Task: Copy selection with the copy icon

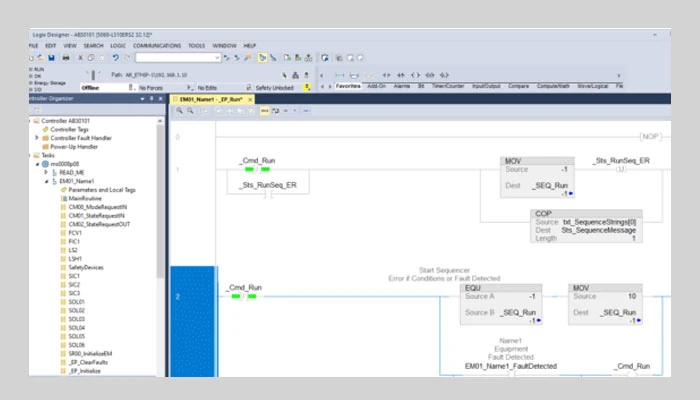Action: pyautogui.click(x=91, y=58)
